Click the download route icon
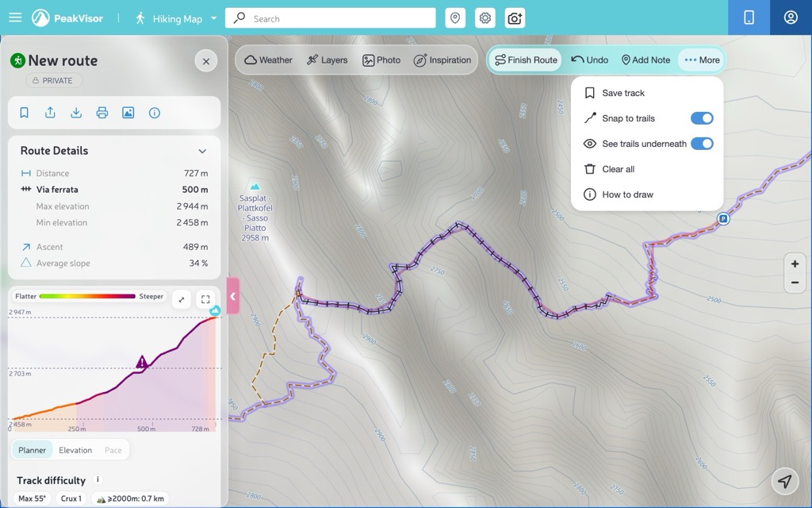 pyautogui.click(x=76, y=113)
